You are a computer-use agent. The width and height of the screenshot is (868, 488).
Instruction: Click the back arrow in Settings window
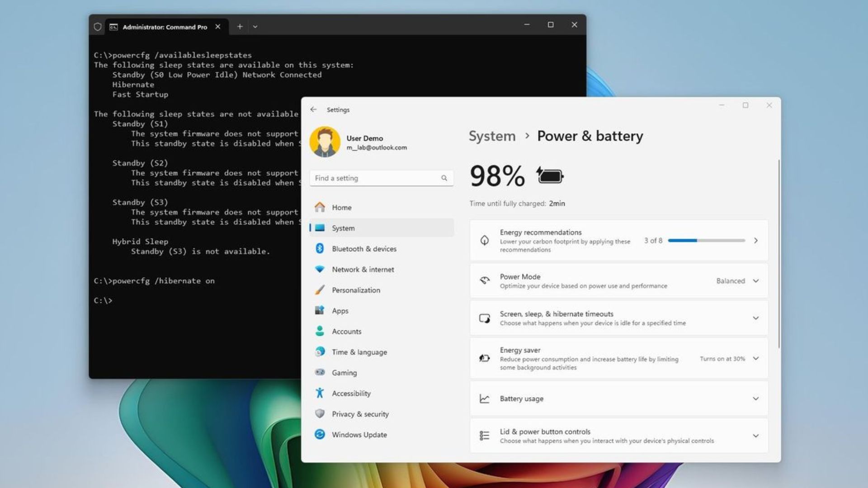coord(313,109)
